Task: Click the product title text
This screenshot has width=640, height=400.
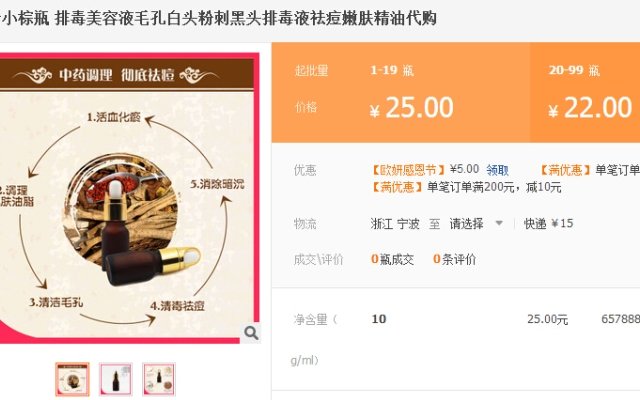Action: coord(218,18)
